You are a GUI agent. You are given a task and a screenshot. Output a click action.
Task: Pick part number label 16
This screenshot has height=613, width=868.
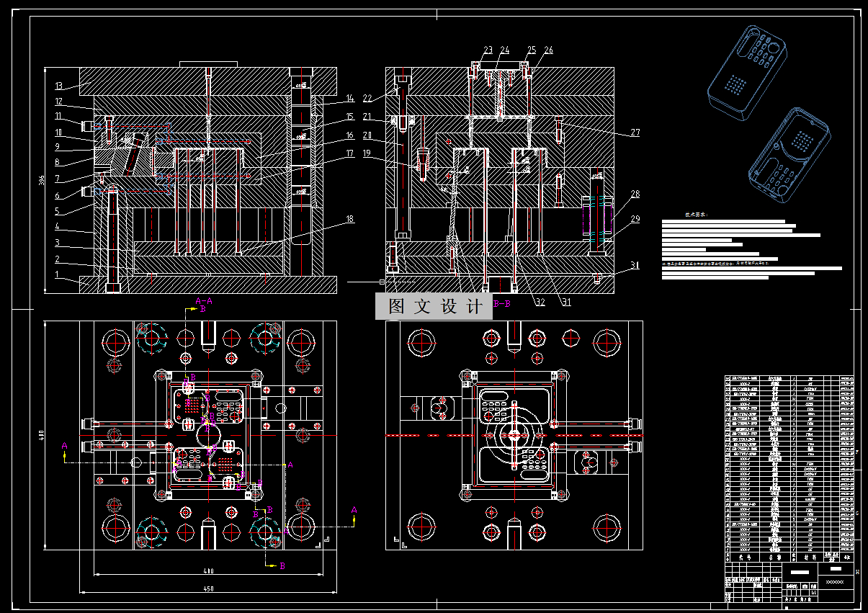349,135
